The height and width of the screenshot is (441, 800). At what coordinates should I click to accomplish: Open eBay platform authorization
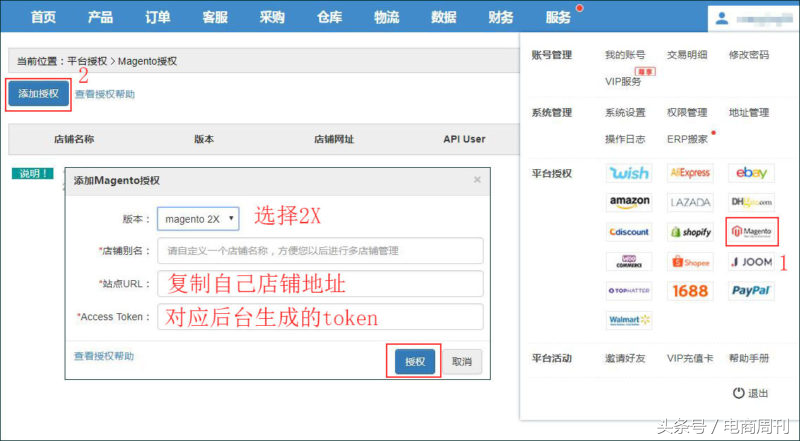pos(751,173)
